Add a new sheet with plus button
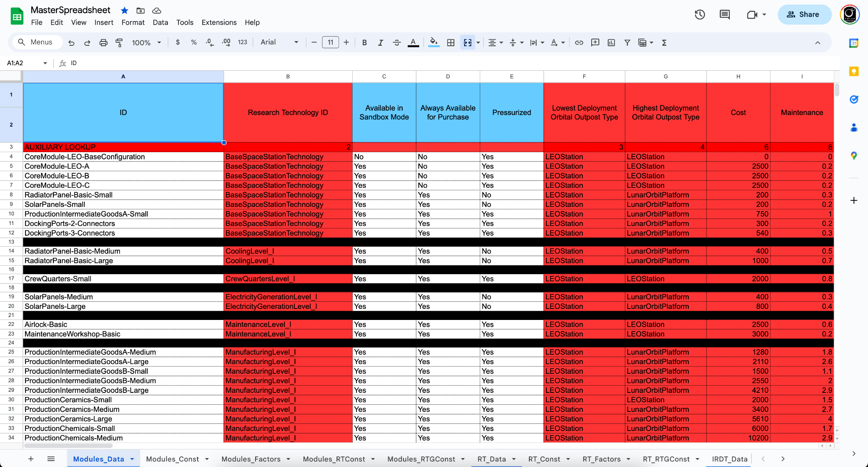The width and height of the screenshot is (868, 467). click(x=31, y=459)
